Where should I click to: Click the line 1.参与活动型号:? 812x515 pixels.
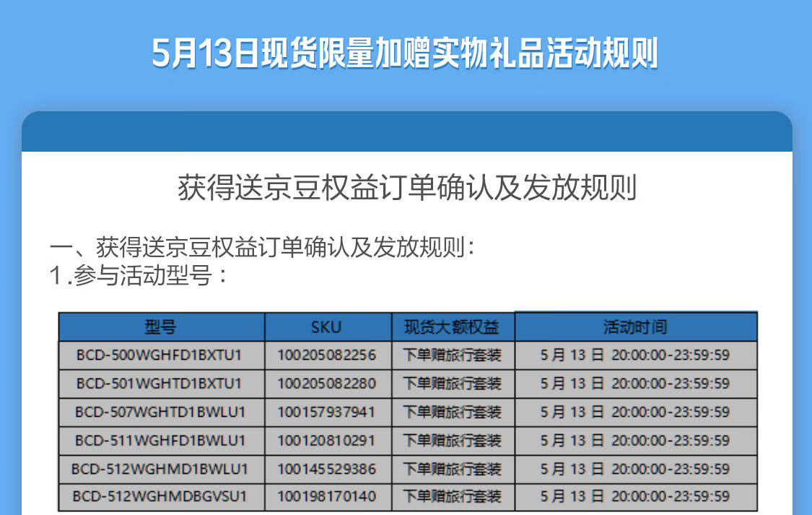point(139,275)
